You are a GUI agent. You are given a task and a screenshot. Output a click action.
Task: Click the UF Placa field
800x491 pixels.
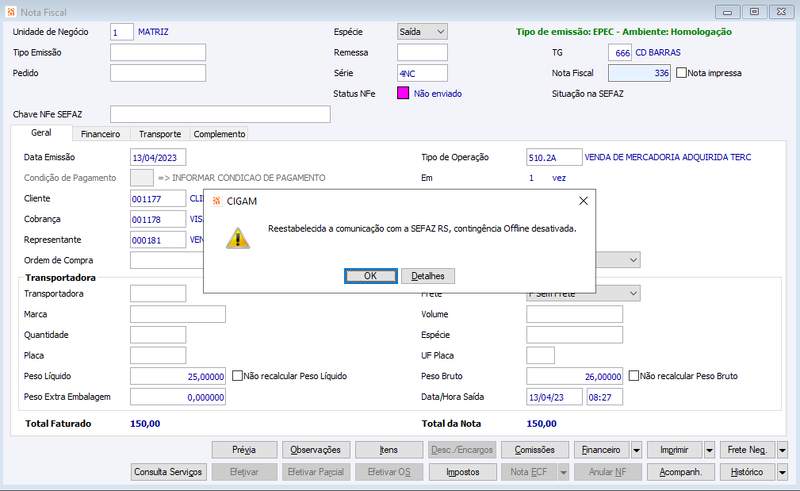tap(540, 355)
